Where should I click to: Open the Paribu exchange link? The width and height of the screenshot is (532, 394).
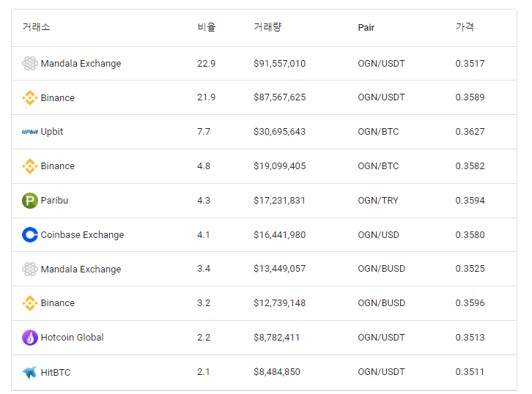tap(54, 201)
